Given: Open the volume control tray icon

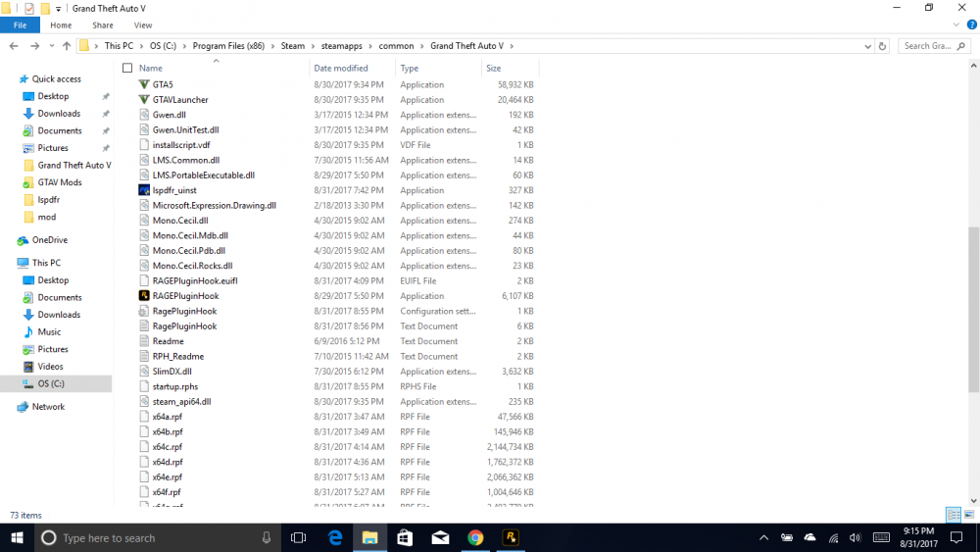Looking at the screenshot, I should coord(855,537).
